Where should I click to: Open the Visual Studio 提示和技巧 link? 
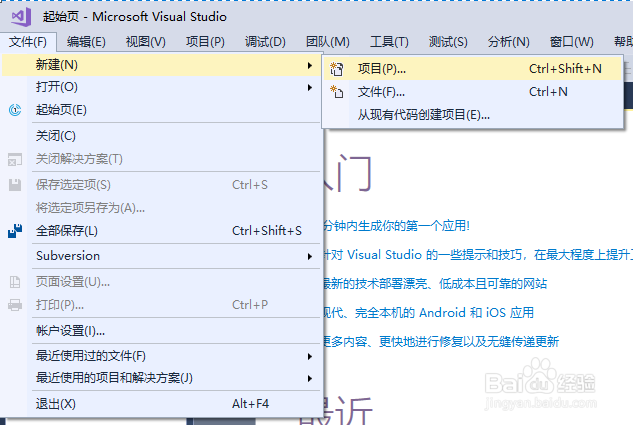pyautogui.click(x=478, y=255)
